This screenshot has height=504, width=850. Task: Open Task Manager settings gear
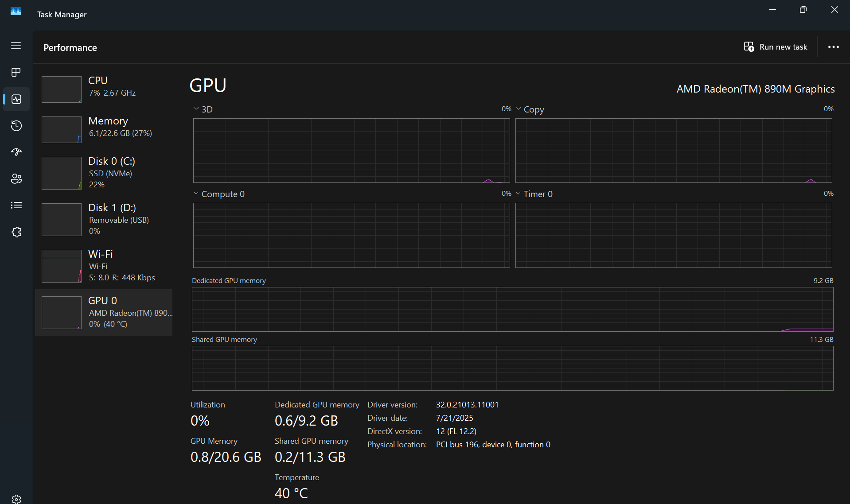coord(16,499)
